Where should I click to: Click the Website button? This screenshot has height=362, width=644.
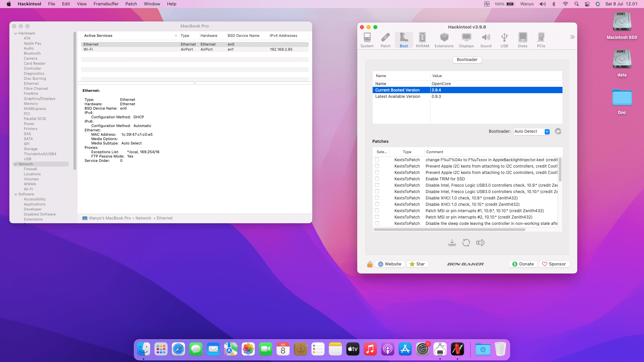[389, 264]
